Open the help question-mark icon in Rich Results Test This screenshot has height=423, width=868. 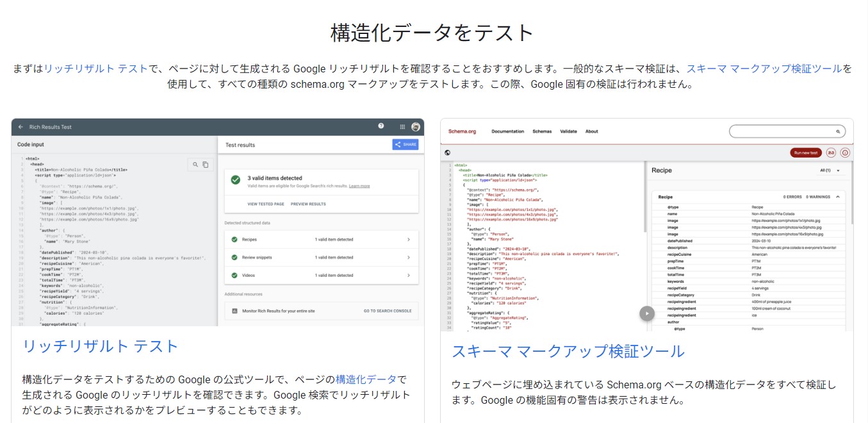[381, 126]
